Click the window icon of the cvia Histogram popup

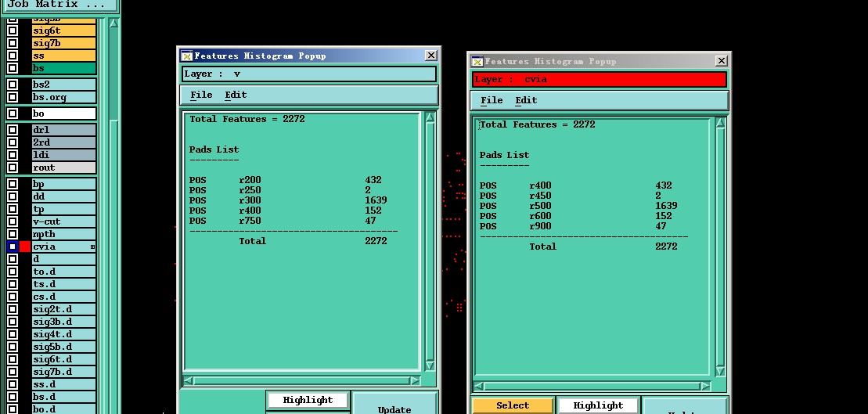477,61
